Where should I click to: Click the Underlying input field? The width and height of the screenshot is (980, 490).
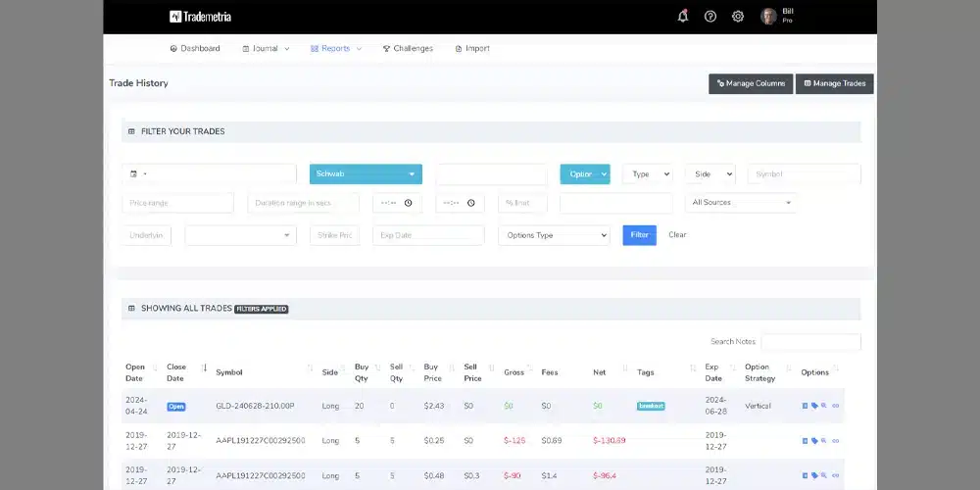(146, 235)
